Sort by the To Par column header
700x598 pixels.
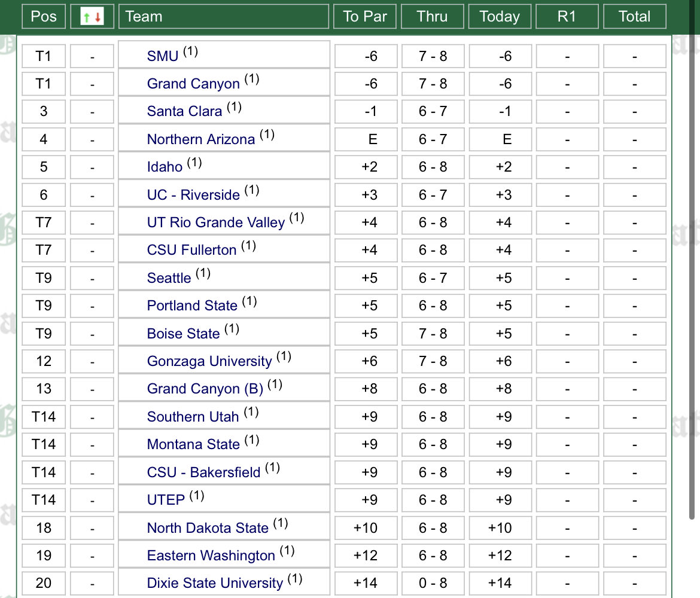click(365, 17)
